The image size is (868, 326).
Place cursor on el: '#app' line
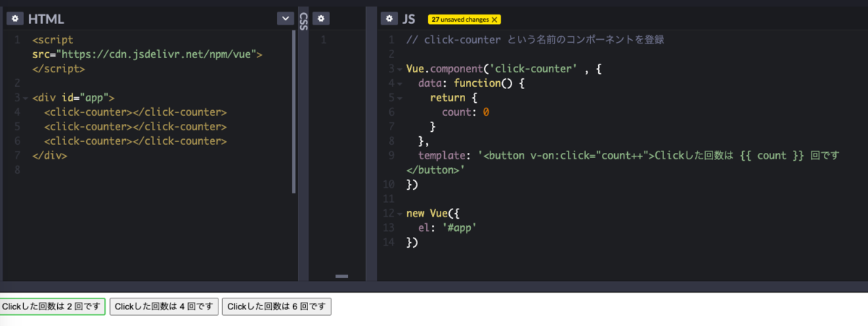[x=448, y=228]
